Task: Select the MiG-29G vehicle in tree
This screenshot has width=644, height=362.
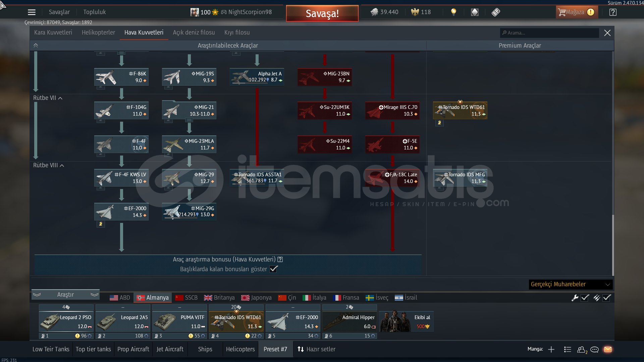Action: 189,212
